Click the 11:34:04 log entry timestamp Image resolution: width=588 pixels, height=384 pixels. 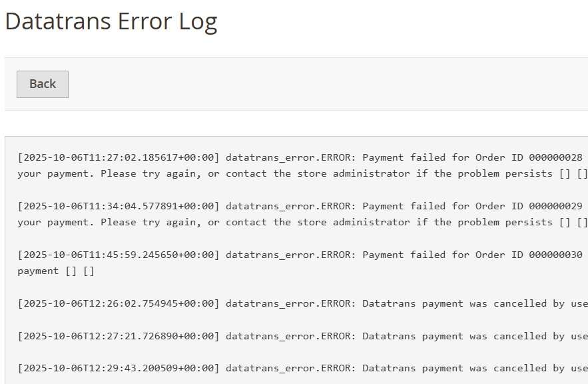(x=119, y=206)
